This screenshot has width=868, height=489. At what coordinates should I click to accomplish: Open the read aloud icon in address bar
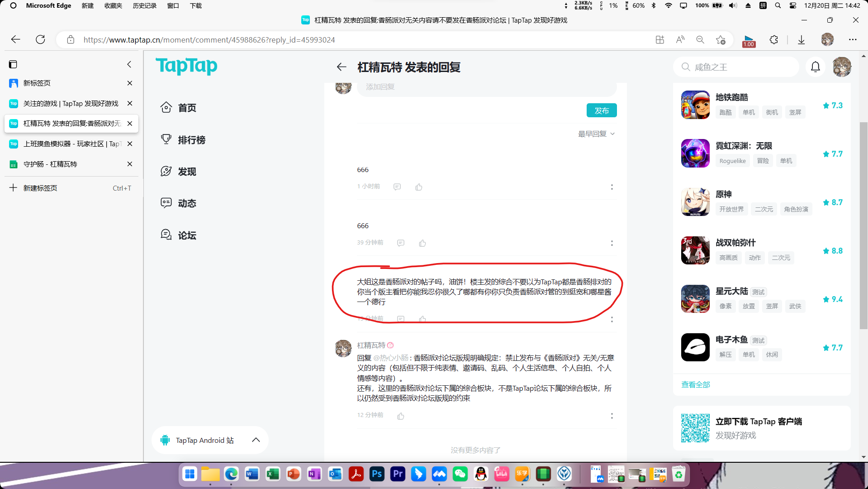click(680, 40)
